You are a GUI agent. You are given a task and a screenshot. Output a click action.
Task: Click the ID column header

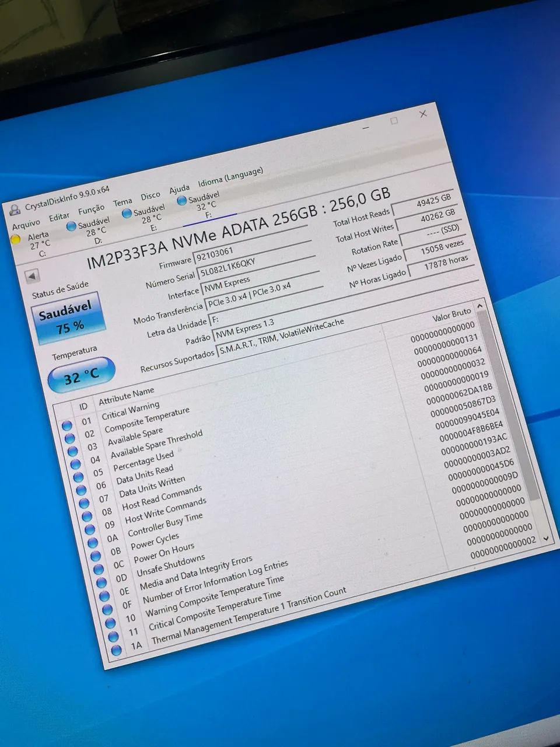(83, 406)
